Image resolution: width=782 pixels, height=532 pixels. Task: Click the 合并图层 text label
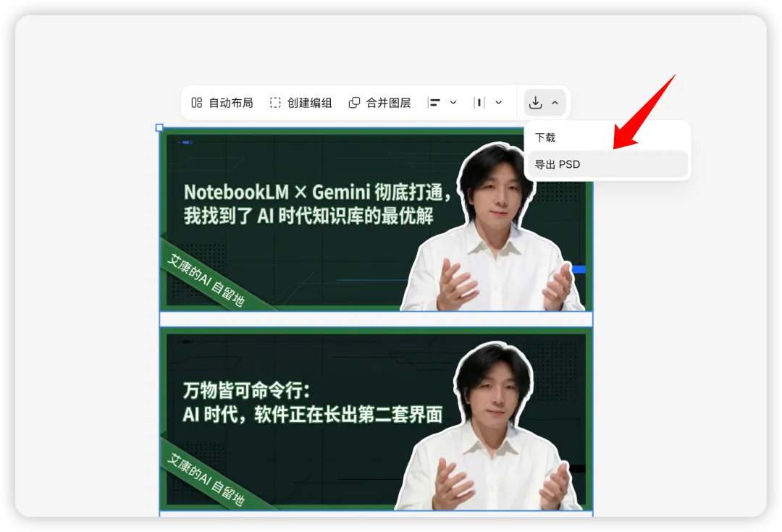[389, 103]
